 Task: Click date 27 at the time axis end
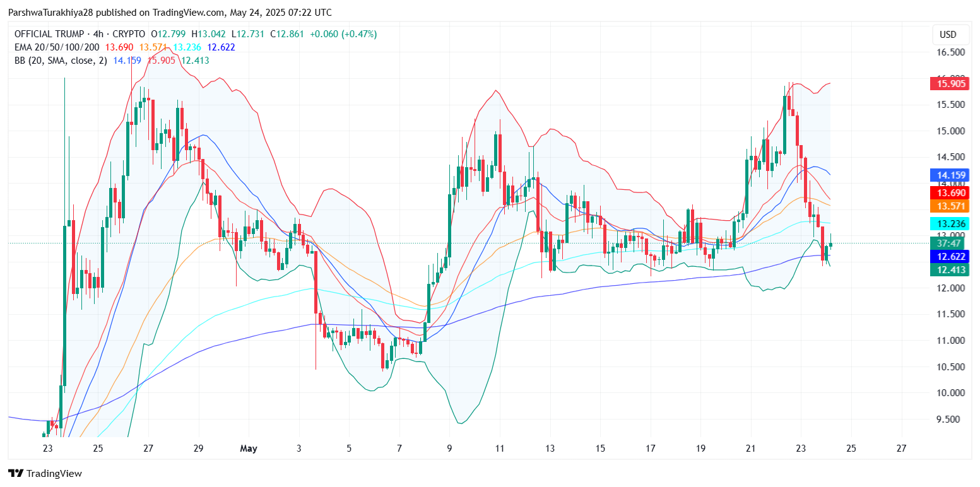coord(901,449)
